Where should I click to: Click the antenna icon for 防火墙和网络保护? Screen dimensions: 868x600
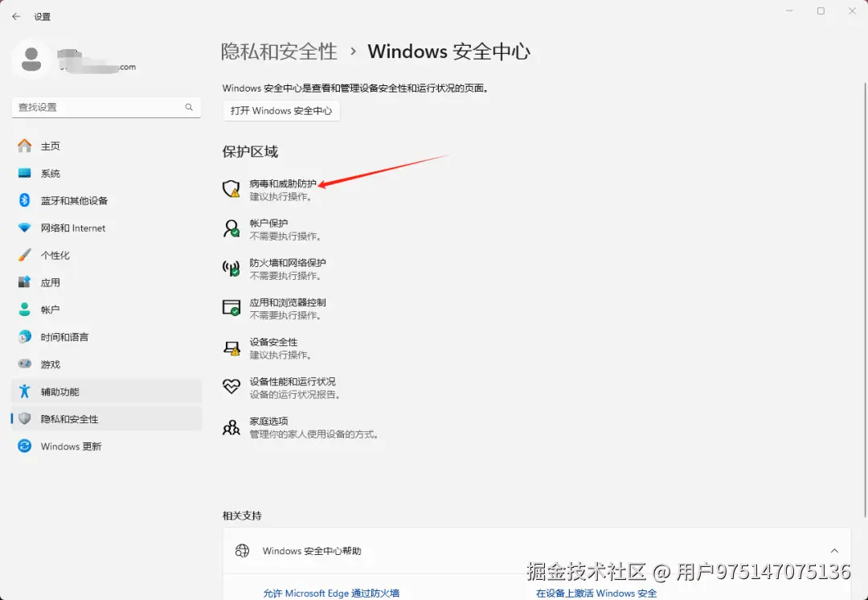tap(231, 268)
